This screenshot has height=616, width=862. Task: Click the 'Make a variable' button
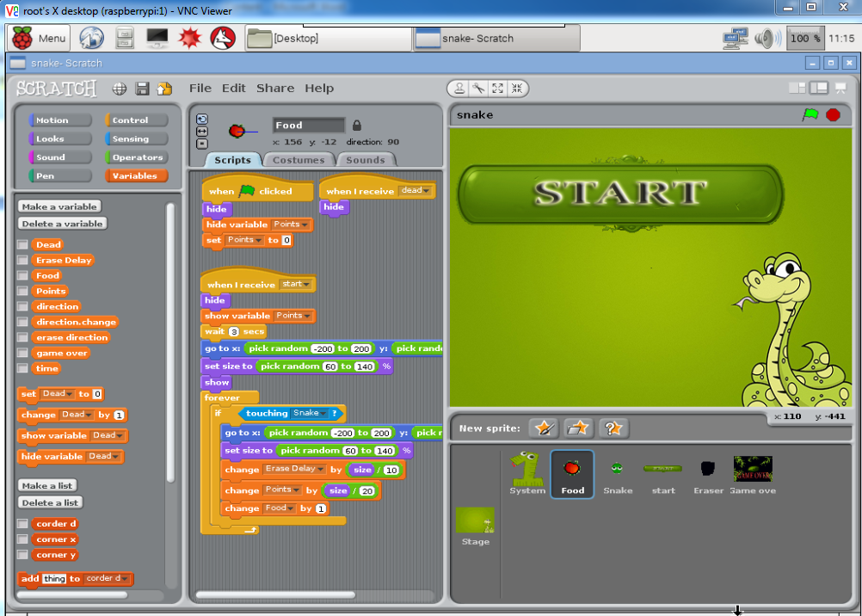(x=59, y=206)
